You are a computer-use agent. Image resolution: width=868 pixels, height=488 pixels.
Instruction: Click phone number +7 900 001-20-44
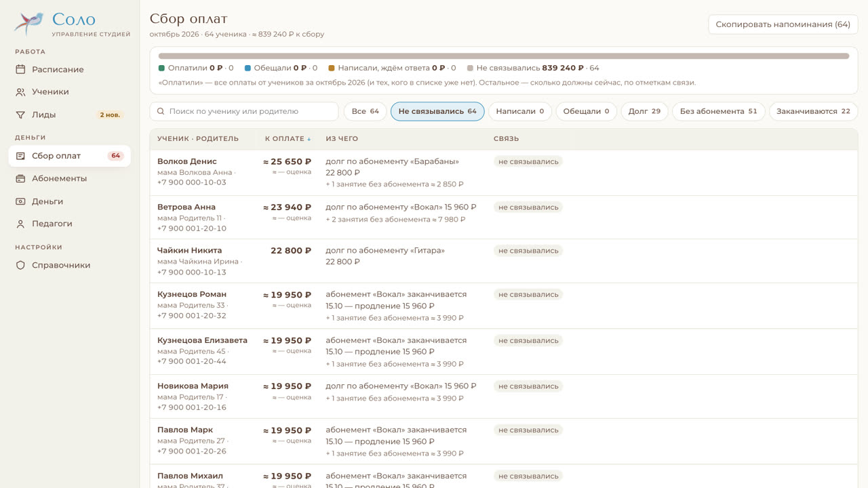click(192, 362)
